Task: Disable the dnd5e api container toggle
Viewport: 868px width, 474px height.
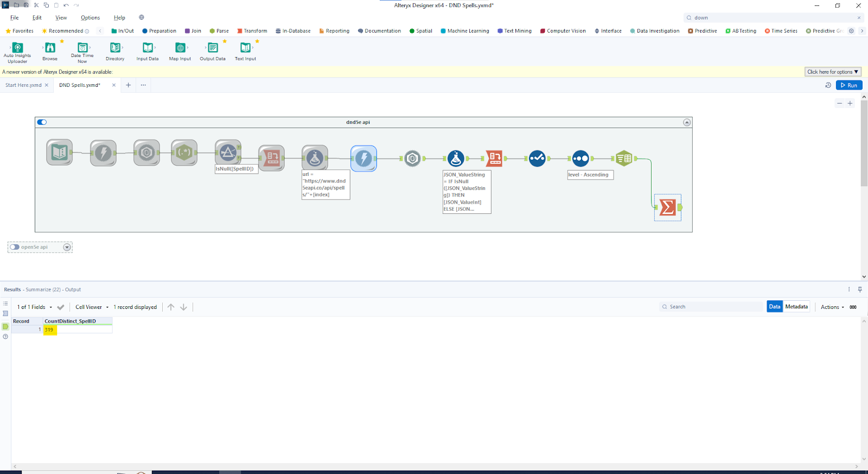Action: [42, 122]
